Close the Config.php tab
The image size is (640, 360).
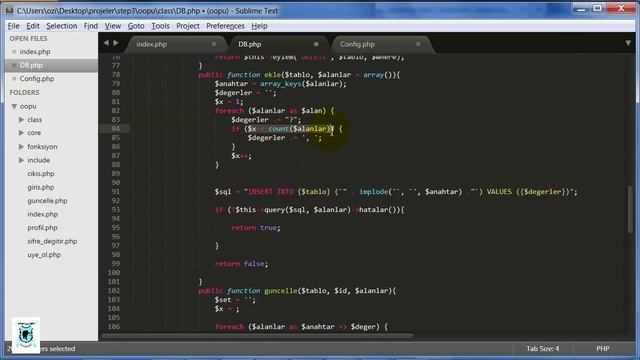(418, 44)
